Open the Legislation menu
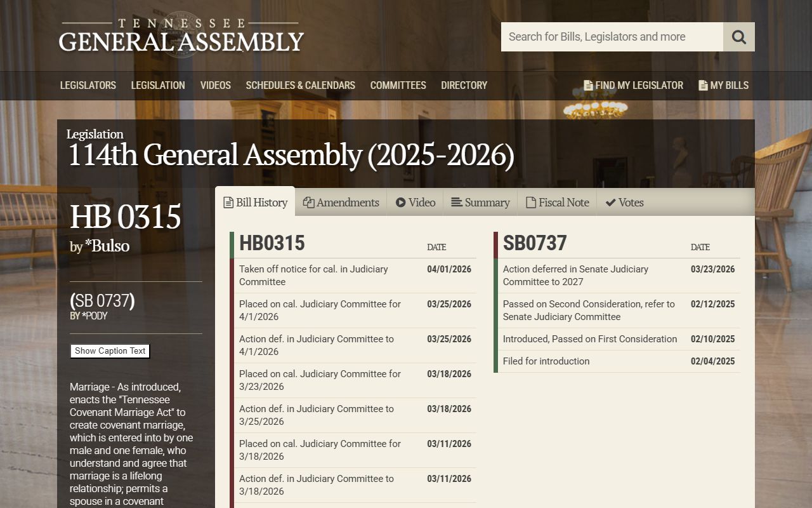 pos(158,85)
